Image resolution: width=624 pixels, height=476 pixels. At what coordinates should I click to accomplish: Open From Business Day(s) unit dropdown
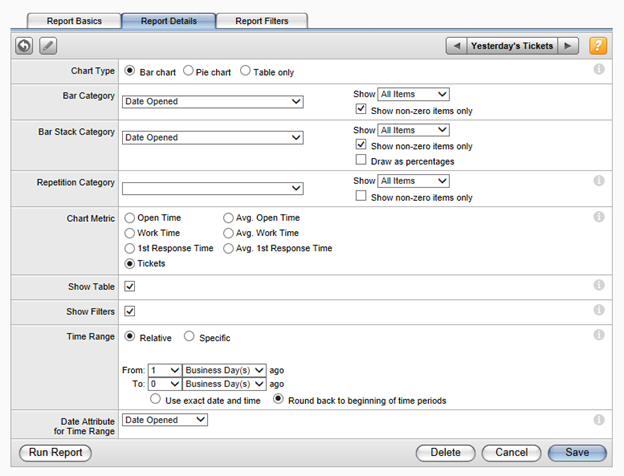[224, 371]
